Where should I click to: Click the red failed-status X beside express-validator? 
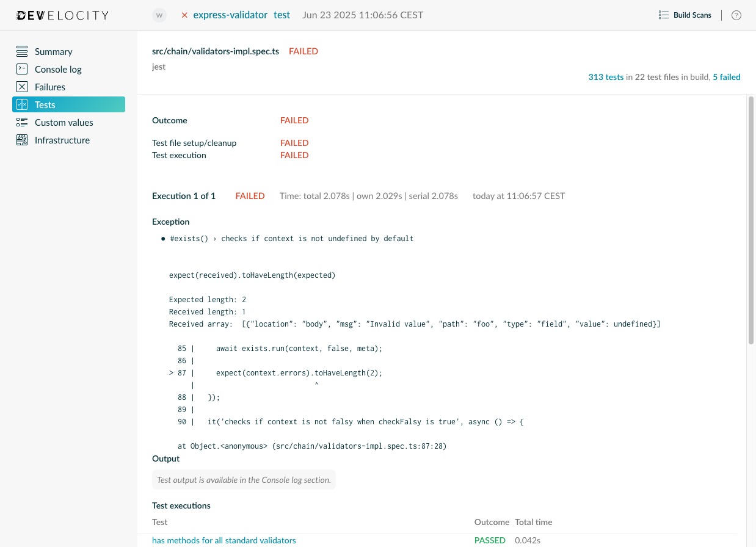tap(184, 15)
